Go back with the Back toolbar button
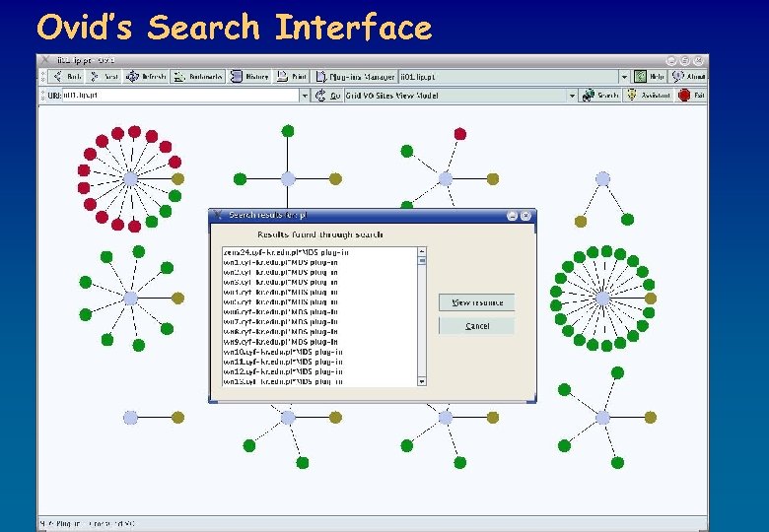The height and width of the screenshot is (532, 769). click(x=67, y=77)
